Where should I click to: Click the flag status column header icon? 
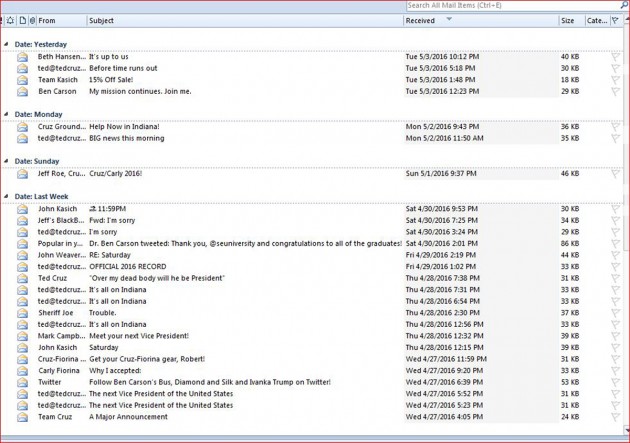615,20
